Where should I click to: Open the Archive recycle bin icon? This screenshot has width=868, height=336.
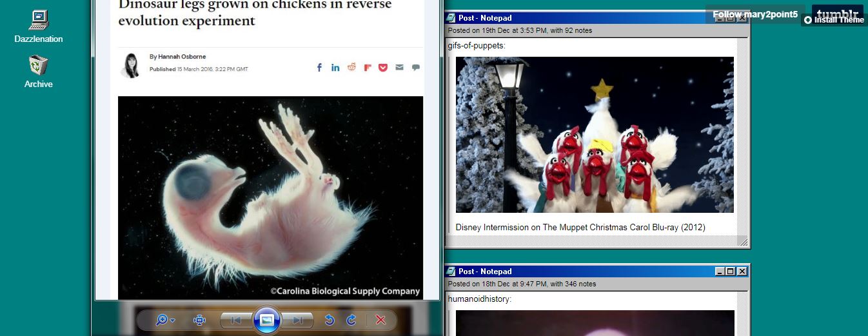(x=39, y=71)
